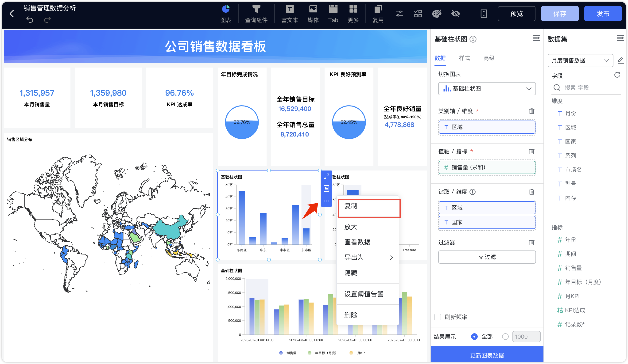
Task: Click the 搜索 字段 search field
Action: [x=586, y=87]
